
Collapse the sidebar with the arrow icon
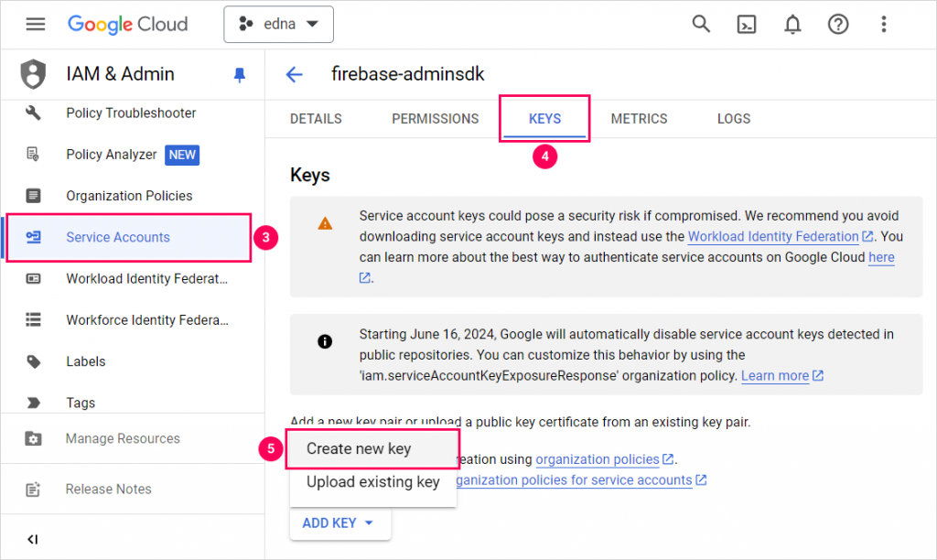[x=32, y=539]
